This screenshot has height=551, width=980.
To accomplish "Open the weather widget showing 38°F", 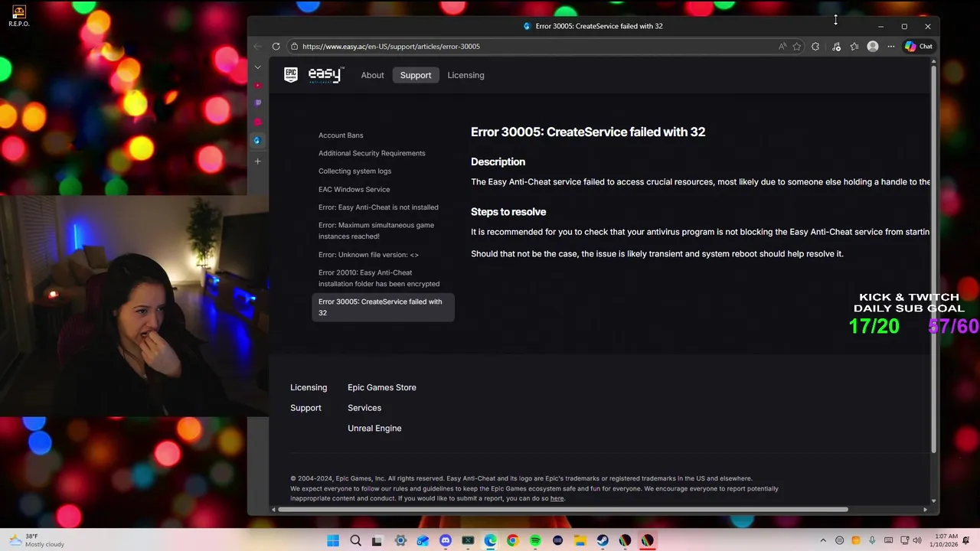I will [35, 540].
